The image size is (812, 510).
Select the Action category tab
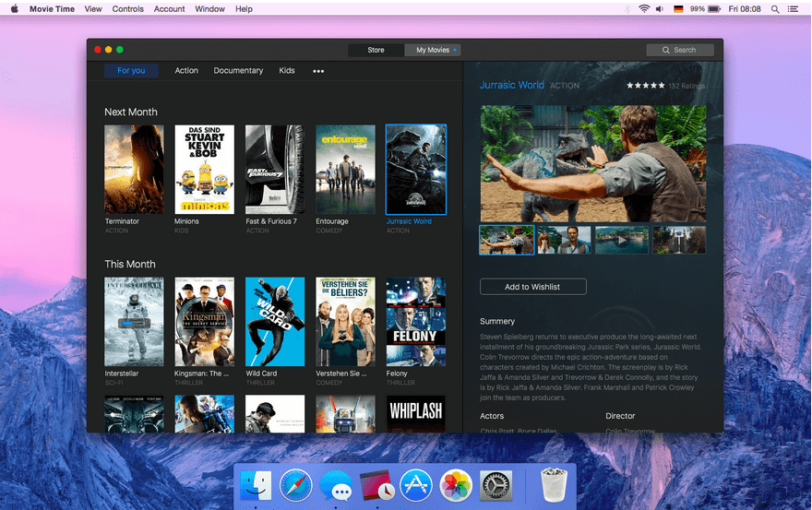(186, 70)
